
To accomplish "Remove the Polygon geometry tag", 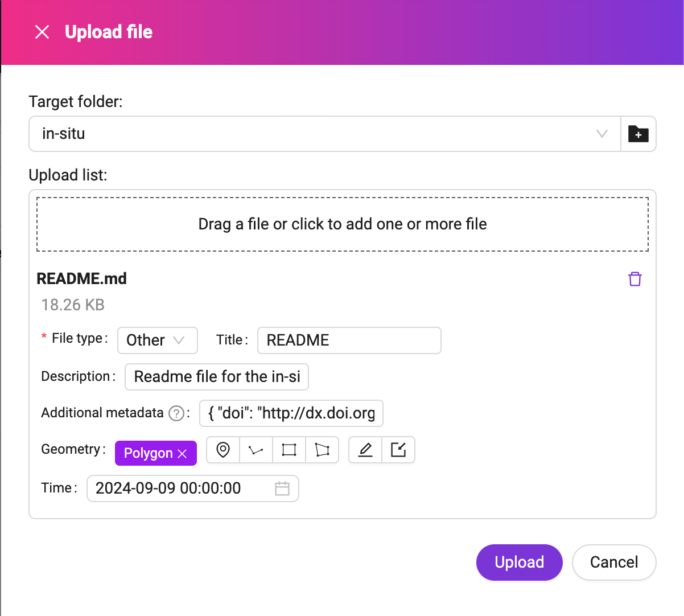I will [x=183, y=453].
